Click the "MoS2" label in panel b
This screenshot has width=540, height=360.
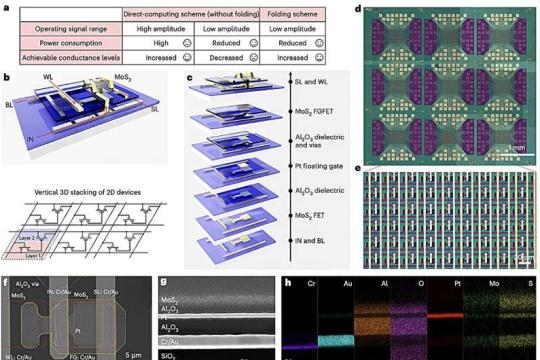click(x=123, y=77)
